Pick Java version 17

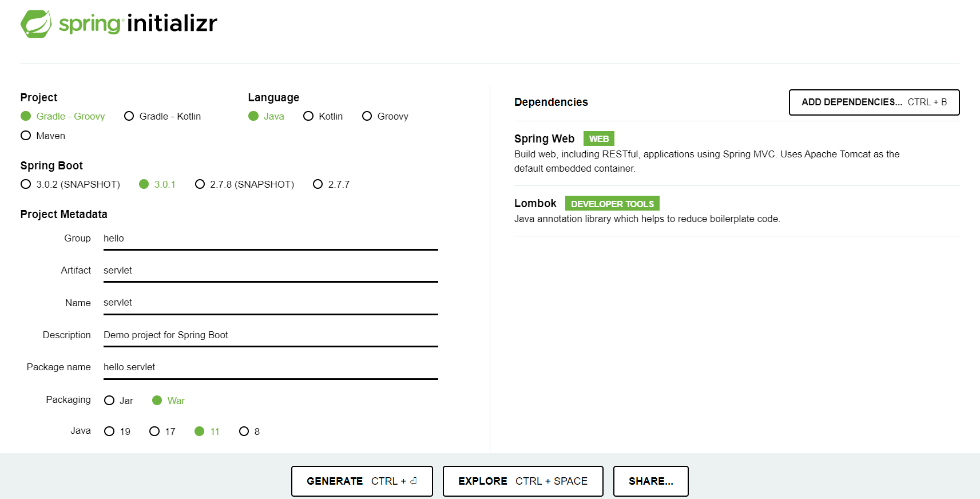pos(162,431)
